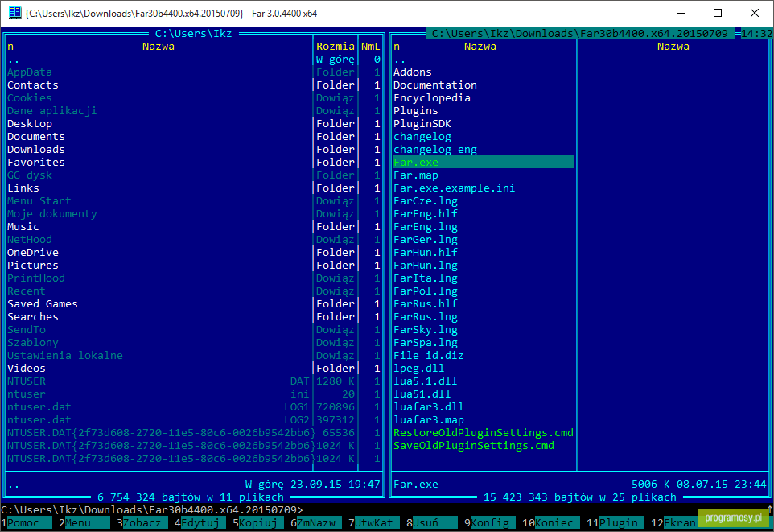Click the C:\Users\Ikz left panel title
774x532 pixels.
(x=193, y=34)
